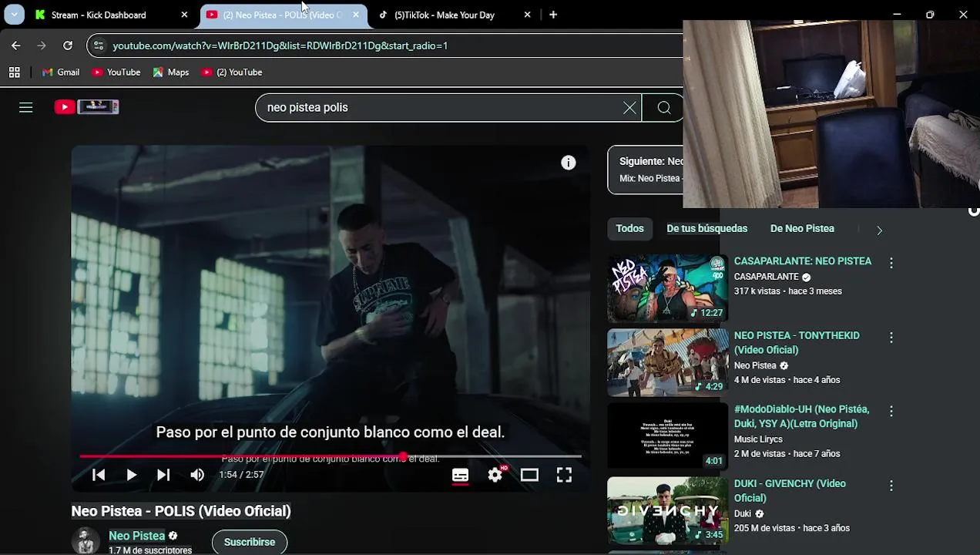Open site information icon in address bar

pos(98,45)
